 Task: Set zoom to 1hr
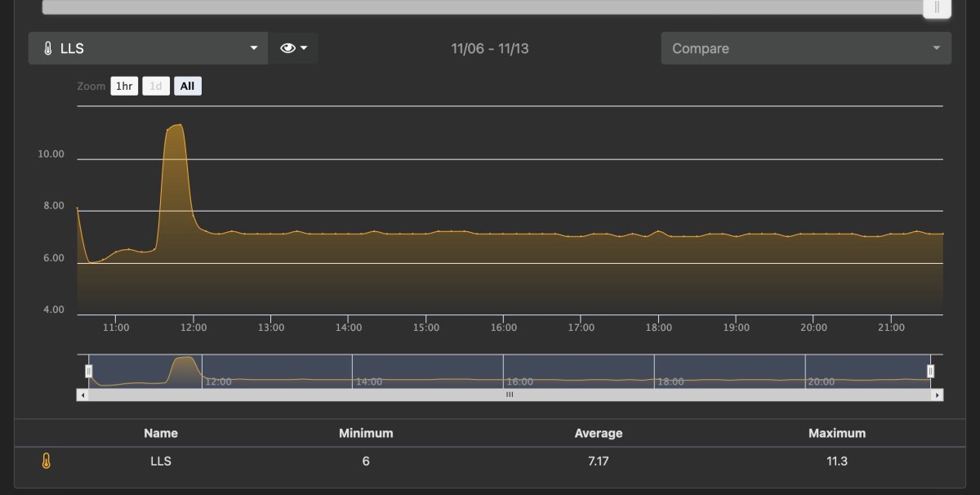124,86
